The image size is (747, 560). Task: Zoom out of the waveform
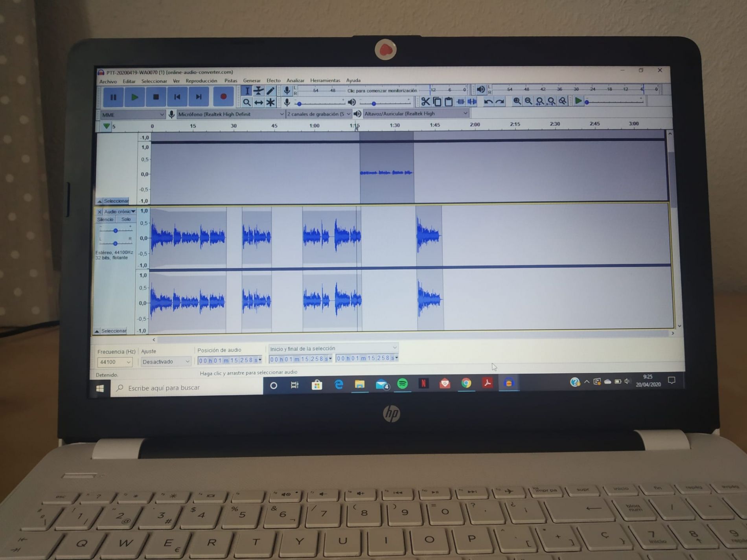528,101
